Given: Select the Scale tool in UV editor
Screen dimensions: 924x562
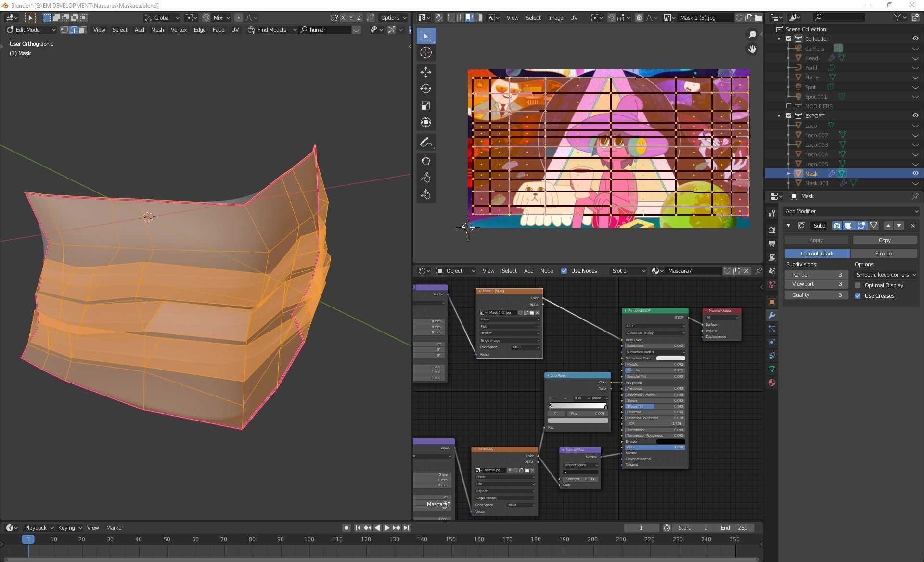Looking at the screenshot, I should (425, 105).
